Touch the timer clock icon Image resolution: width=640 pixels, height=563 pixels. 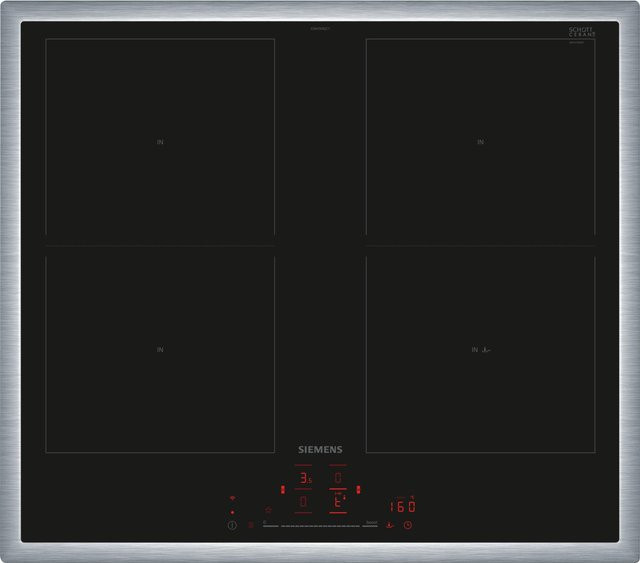(x=408, y=525)
